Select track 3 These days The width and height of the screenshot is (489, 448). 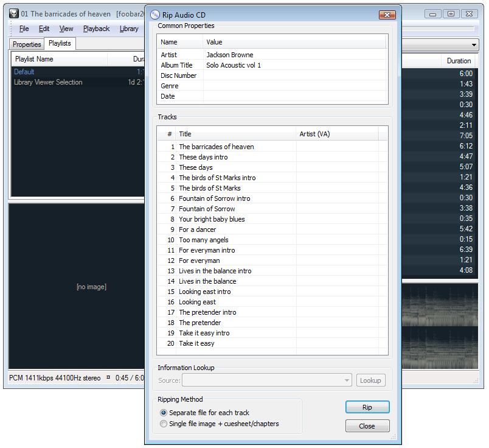[272, 167]
